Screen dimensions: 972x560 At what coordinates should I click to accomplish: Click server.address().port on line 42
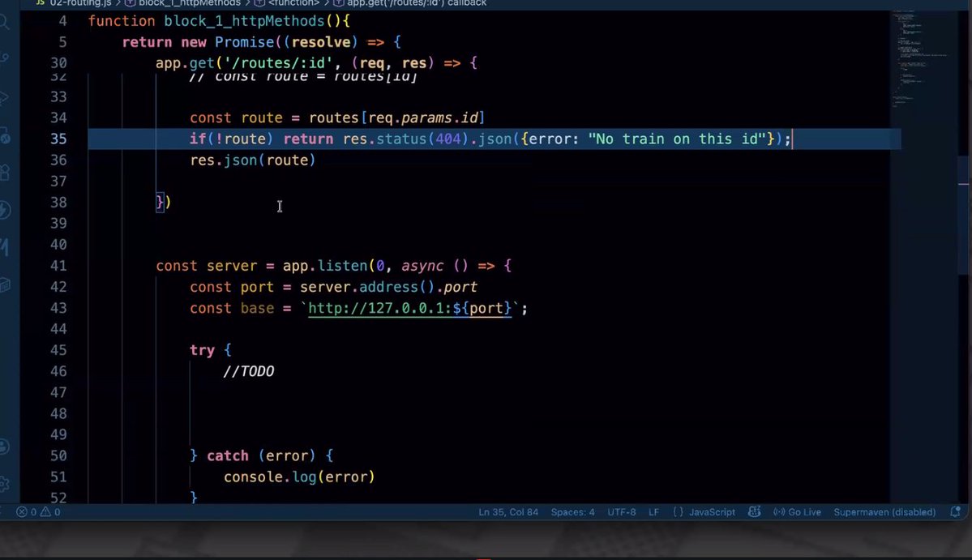[388, 287]
